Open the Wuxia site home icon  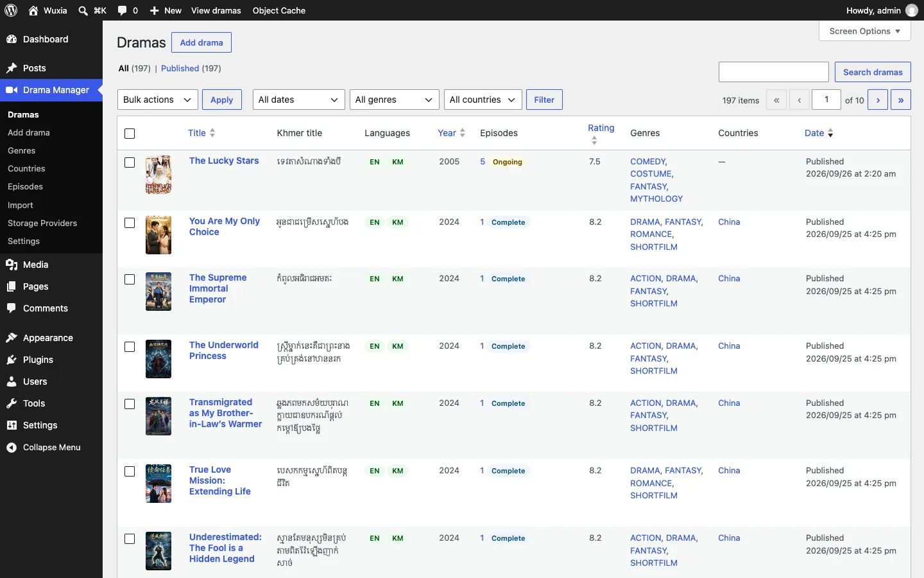pyautogui.click(x=33, y=10)
